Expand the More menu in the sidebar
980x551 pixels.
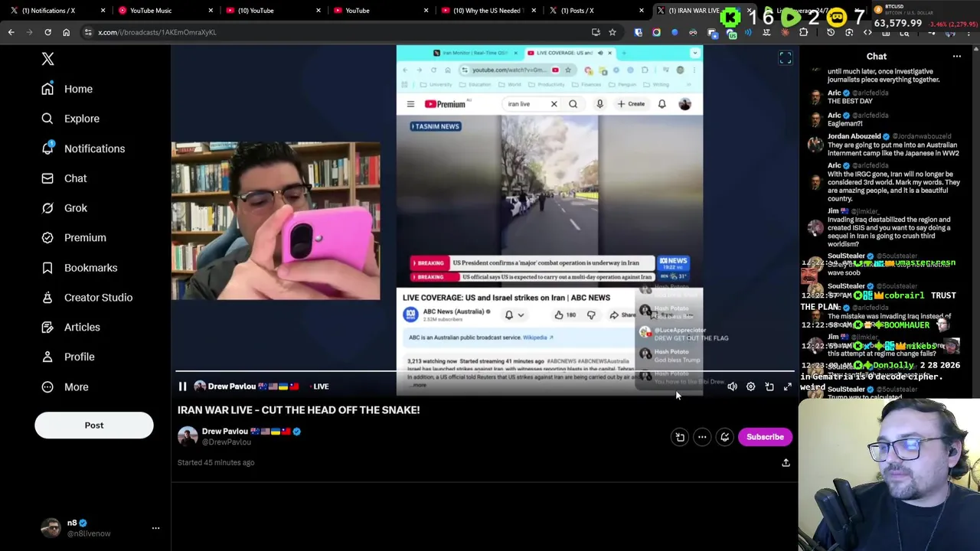tap(65, 386)
